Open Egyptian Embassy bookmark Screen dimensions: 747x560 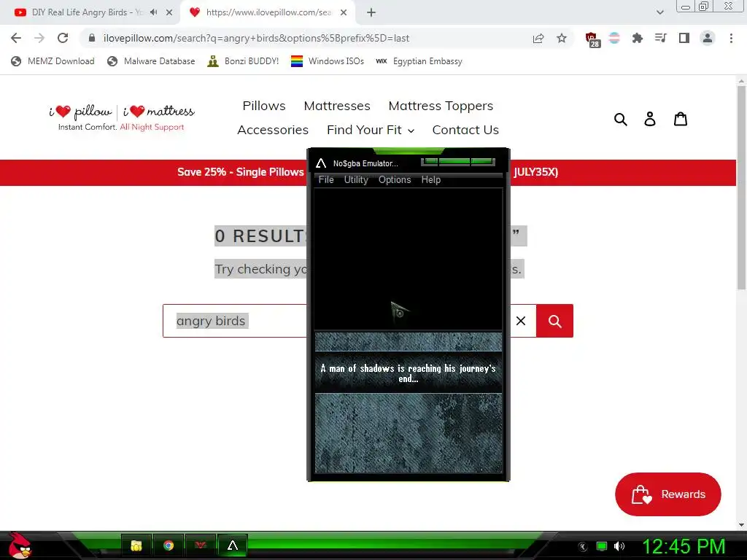[419, 61]
